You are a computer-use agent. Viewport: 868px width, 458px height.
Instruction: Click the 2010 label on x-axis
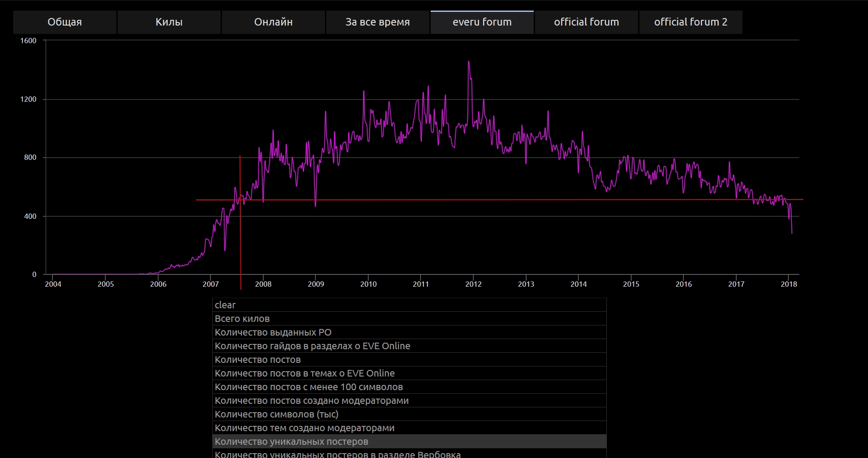pos(368,284)
